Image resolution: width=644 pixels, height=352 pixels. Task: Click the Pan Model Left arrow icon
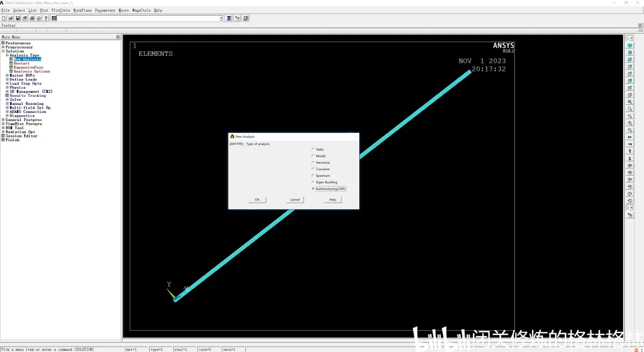coord(629,137)
